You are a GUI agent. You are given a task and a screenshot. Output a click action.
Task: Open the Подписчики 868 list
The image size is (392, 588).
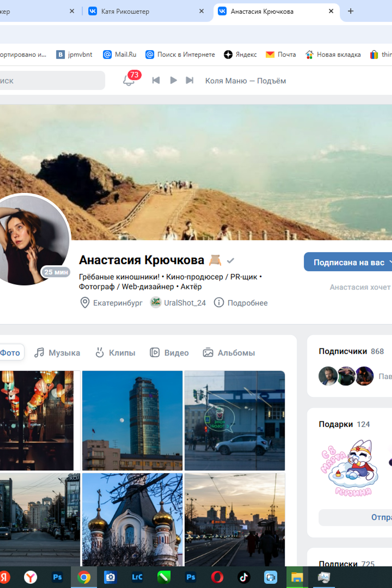pos(351,351)
